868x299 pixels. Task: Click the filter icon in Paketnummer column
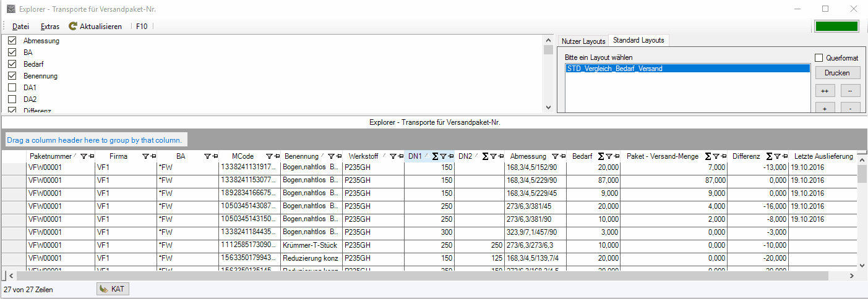point(84,157)
